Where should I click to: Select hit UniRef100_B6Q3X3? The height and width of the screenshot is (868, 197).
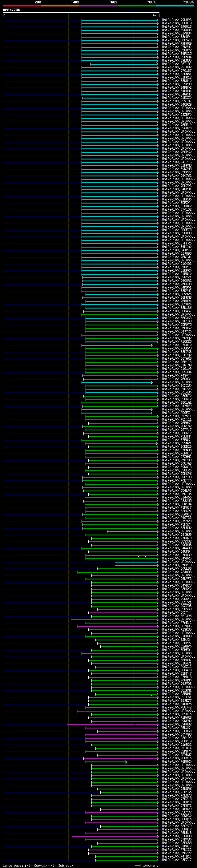click(x=177, y=318)
